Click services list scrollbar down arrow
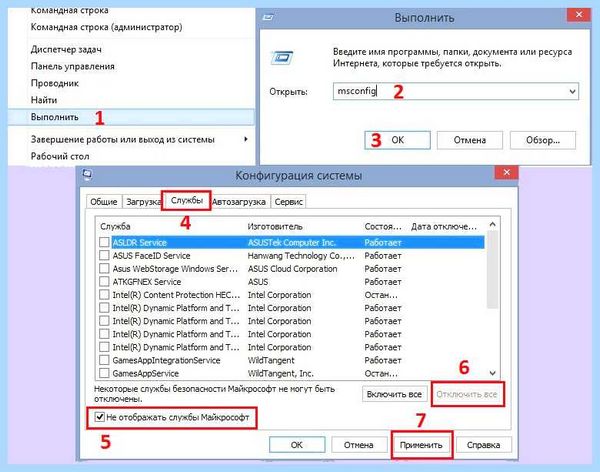This screenshot has height=472, width=600. point(492,373)
